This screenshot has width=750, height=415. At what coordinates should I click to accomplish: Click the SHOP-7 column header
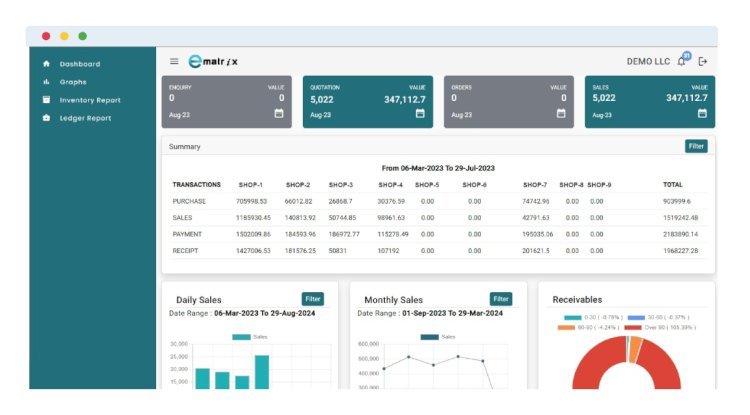pyautogui.click(x=535, y=185)
